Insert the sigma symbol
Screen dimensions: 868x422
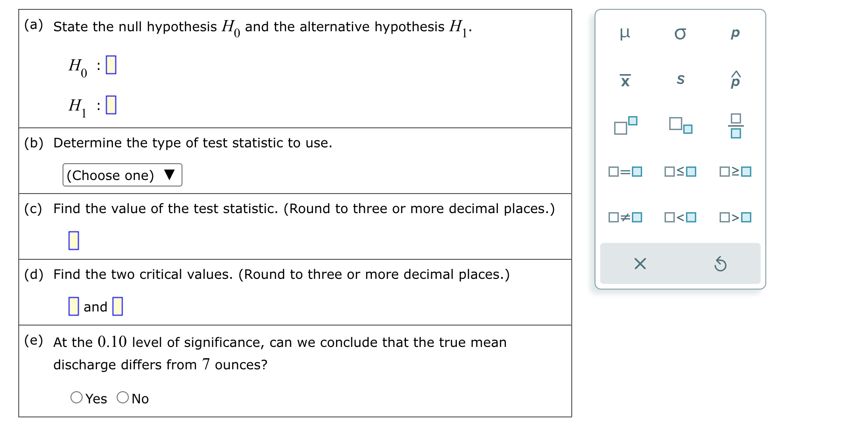click(x=680, y=34)
